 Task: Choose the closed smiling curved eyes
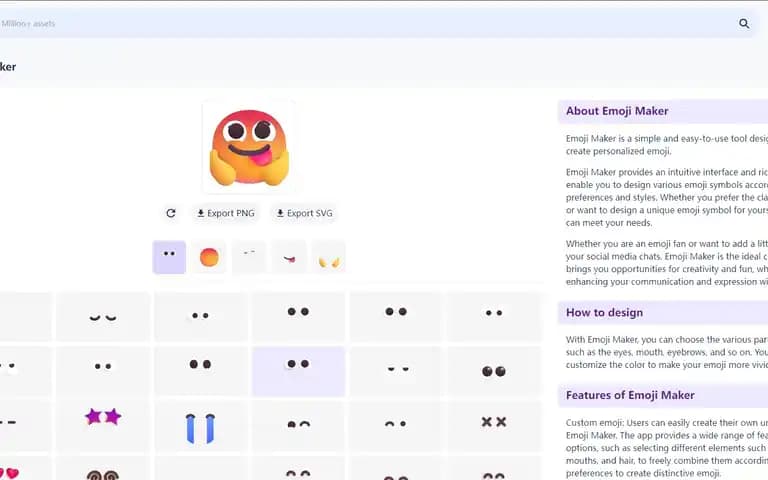pos(103,317)
